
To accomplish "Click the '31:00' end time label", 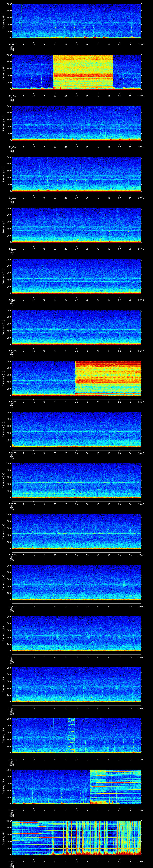I will pos(141,759).
